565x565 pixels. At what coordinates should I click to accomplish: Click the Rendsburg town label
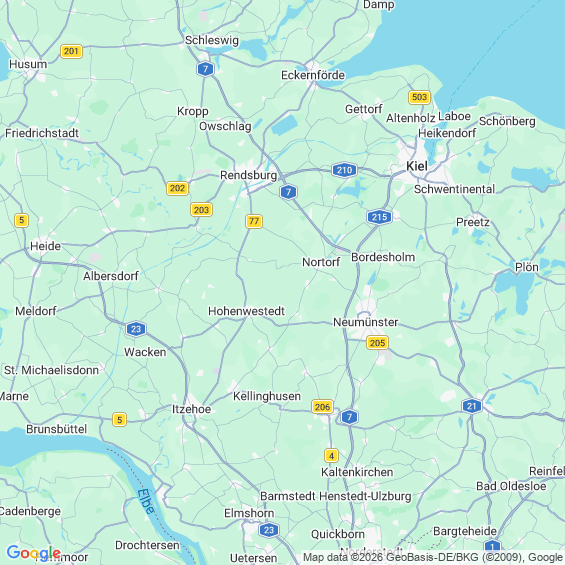tap(249, 175)
